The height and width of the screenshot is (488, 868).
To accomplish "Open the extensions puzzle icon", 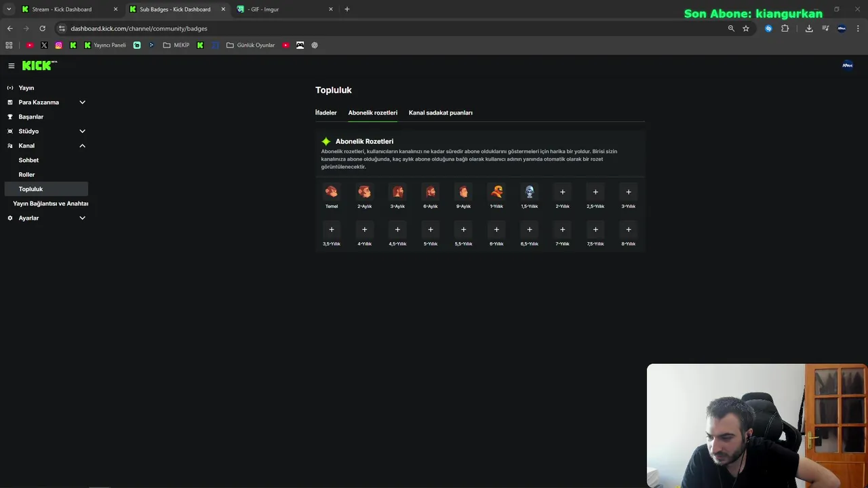I will point(785,28).
